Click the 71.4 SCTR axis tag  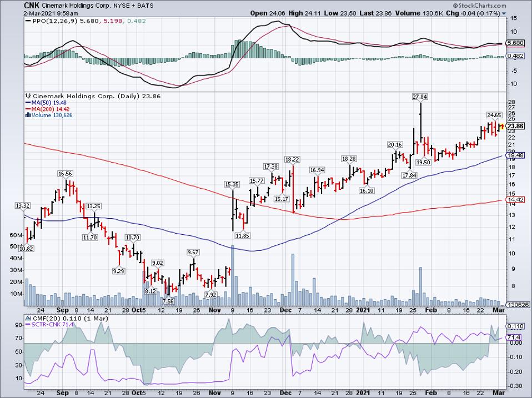514,337
